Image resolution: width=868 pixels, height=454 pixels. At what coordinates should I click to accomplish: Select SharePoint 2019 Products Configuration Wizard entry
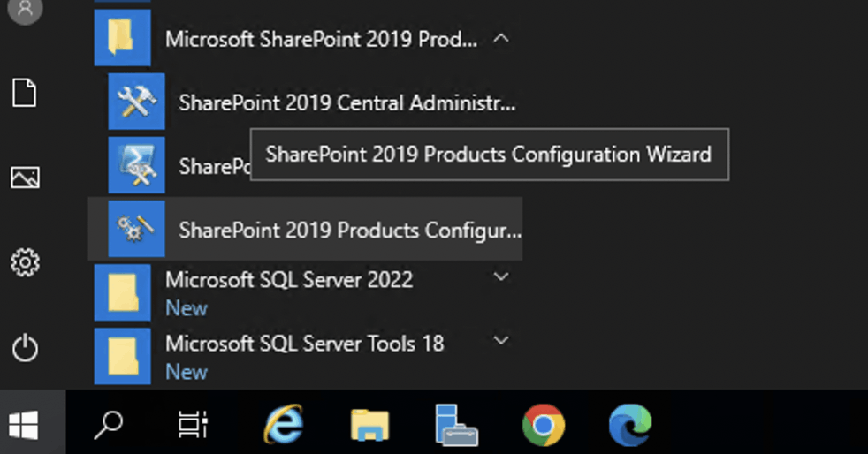[349, 231]
